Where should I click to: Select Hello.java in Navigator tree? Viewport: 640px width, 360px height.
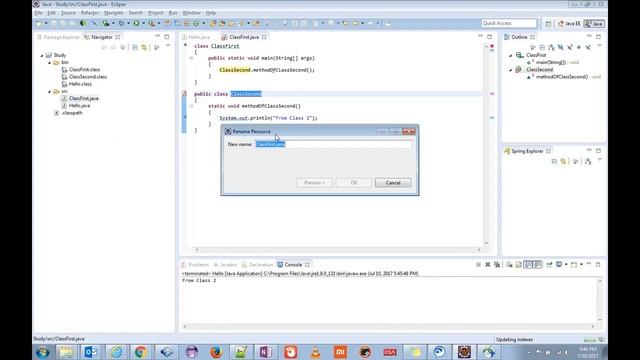click(x=79, y=106)
